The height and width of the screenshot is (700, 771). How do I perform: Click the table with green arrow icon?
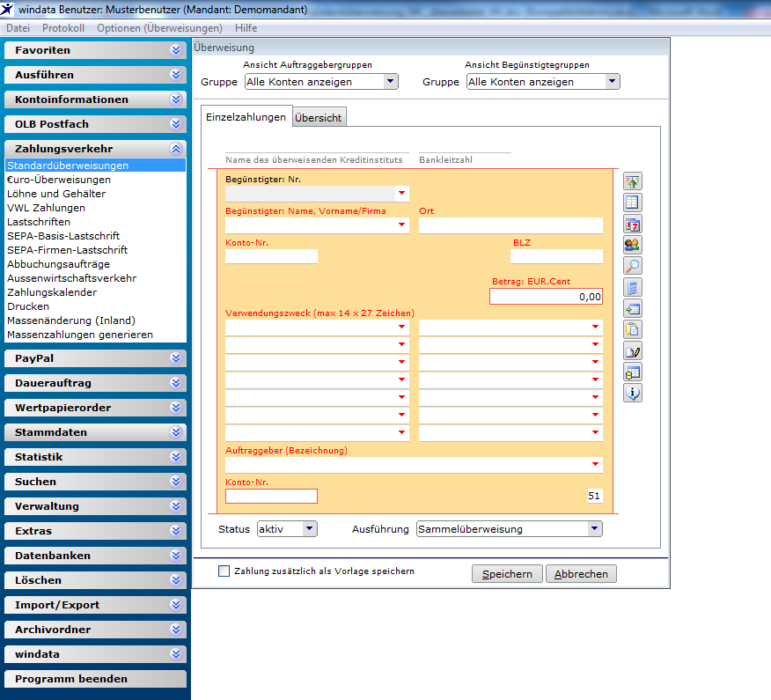click(632, 309)
